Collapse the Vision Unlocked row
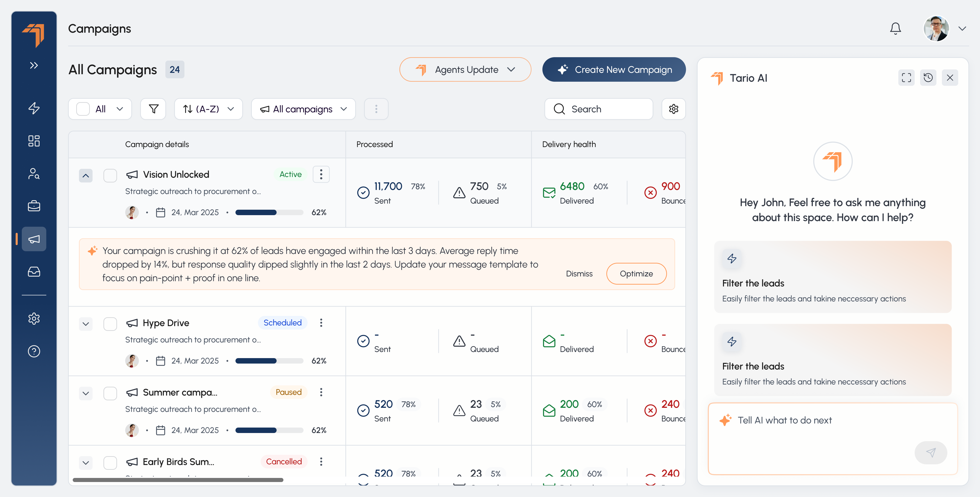Screen dimensions: 980x497 (x=86, y=175)
